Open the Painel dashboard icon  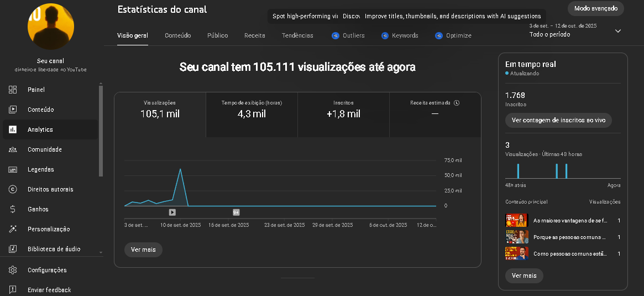(13, 90)
